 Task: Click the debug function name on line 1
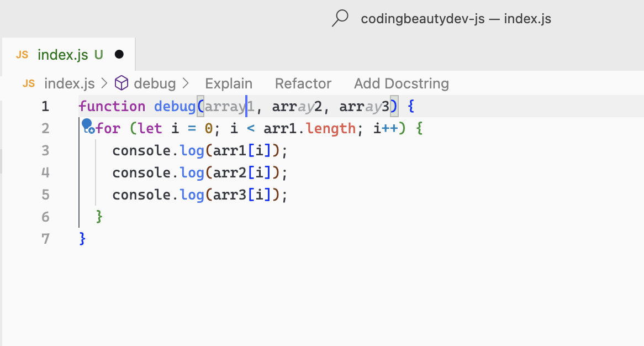pos(175,107)
